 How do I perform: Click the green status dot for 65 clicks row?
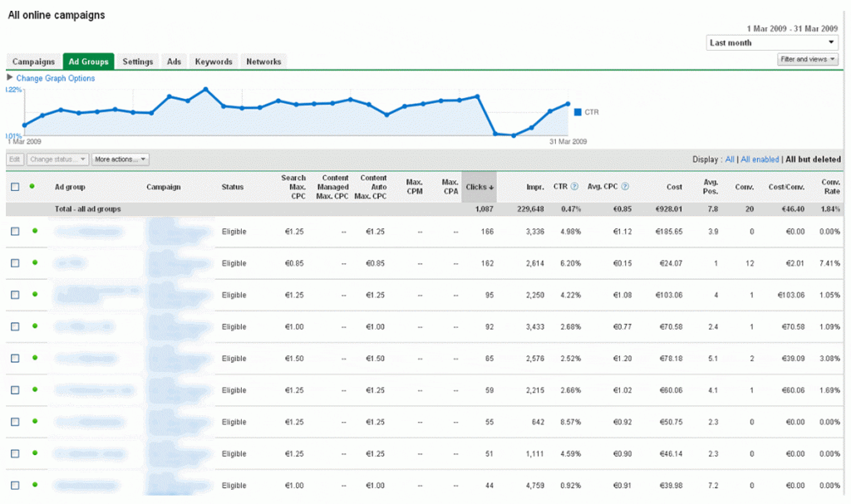click(x=35, y=358)
